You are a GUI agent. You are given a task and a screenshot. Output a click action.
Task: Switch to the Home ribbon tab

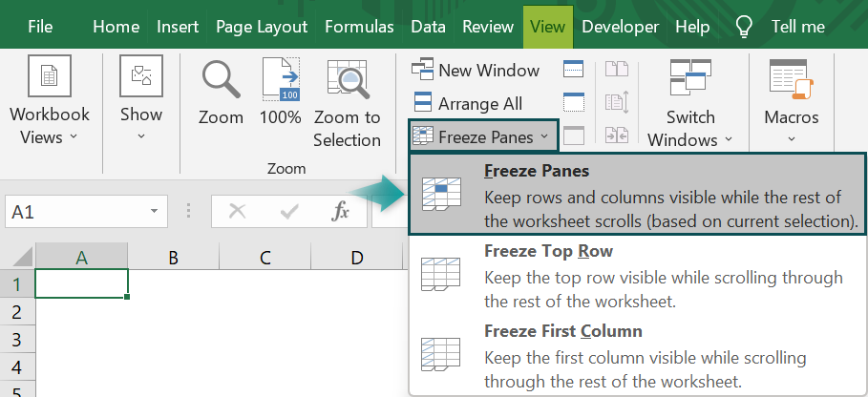point(116,27)
